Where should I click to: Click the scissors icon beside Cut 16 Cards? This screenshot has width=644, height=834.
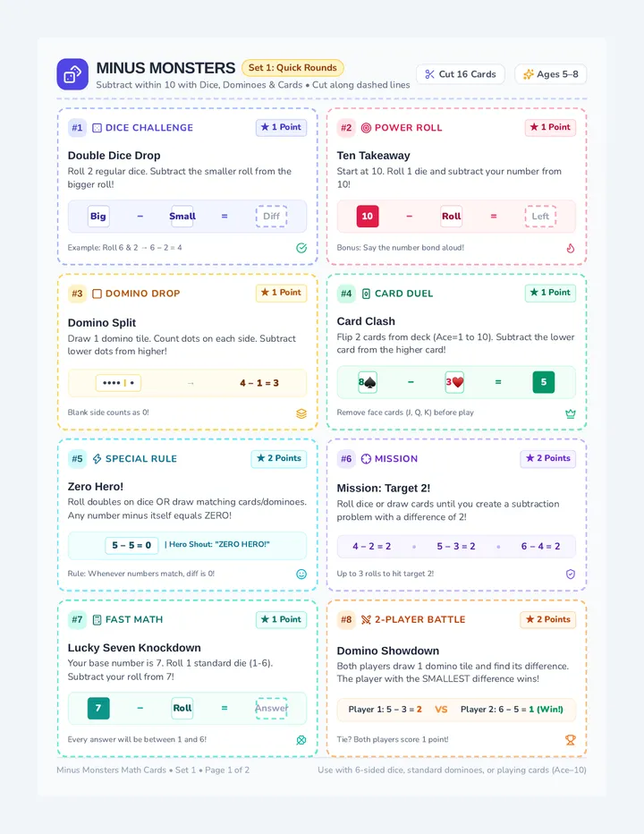tap(429, 74)
